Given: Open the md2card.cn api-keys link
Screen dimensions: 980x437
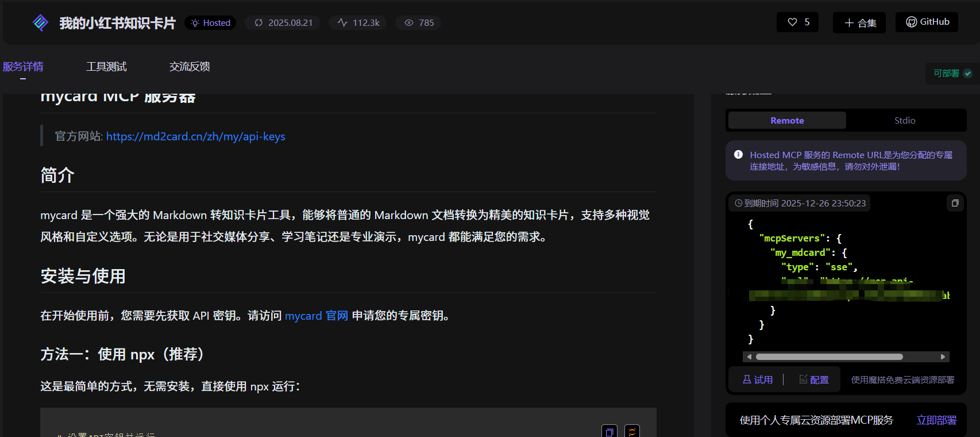Looking at the screenshot, I should 195,136.
